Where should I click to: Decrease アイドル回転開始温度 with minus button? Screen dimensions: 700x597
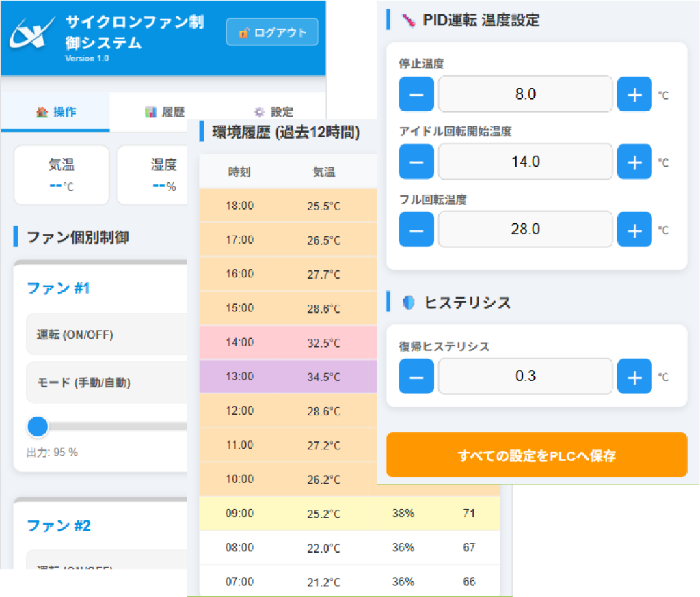pos(416,162)
